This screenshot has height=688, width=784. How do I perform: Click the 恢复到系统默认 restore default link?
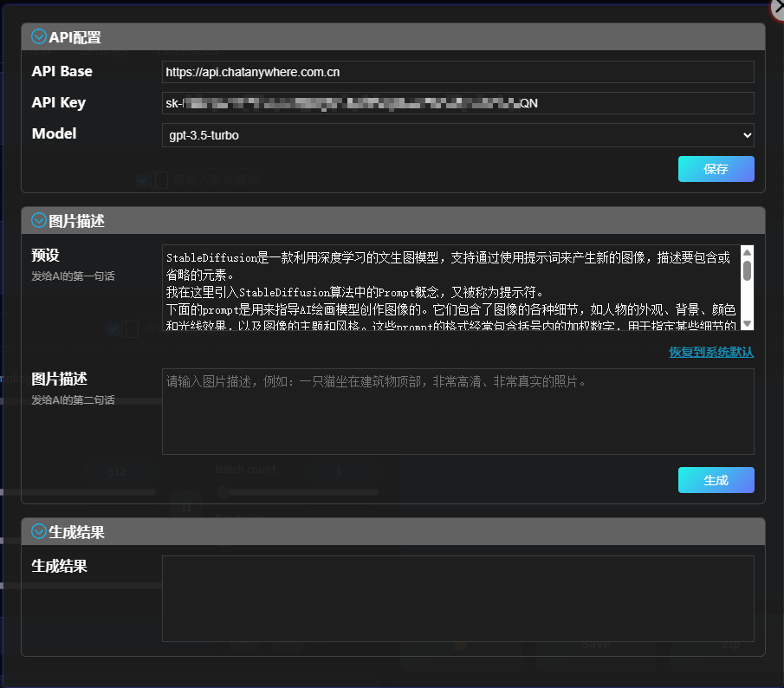coord(710,352)
